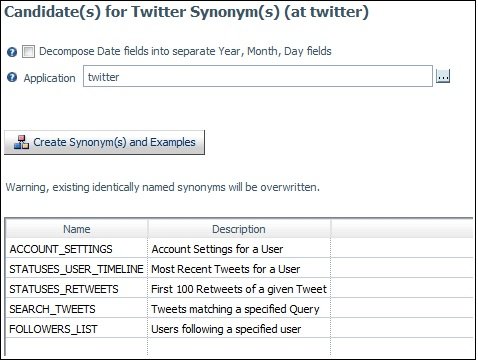Click 'First 100 Retweets of a given Tweet' cell

pos(239,289)
